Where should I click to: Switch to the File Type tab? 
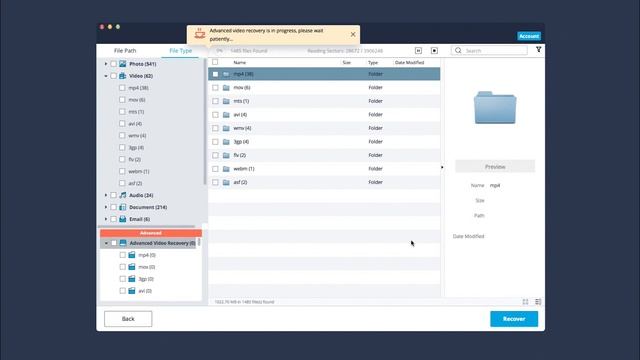pyautogui.click(x=180, y=51)
